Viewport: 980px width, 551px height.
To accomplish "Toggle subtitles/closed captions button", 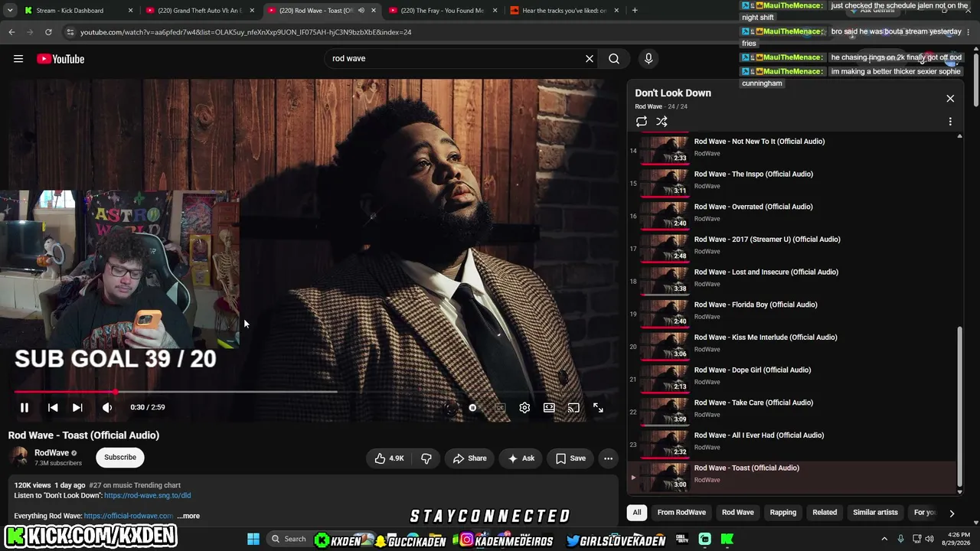I will click(500, 408).
